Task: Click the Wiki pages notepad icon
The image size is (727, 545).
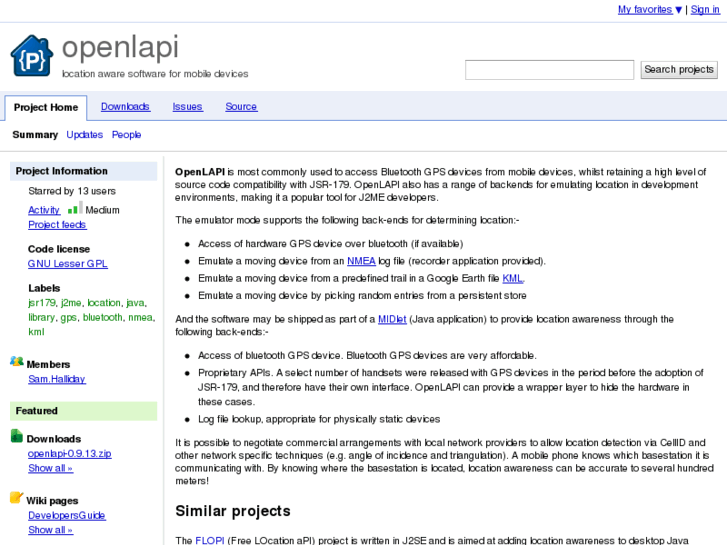Action: 16,498
